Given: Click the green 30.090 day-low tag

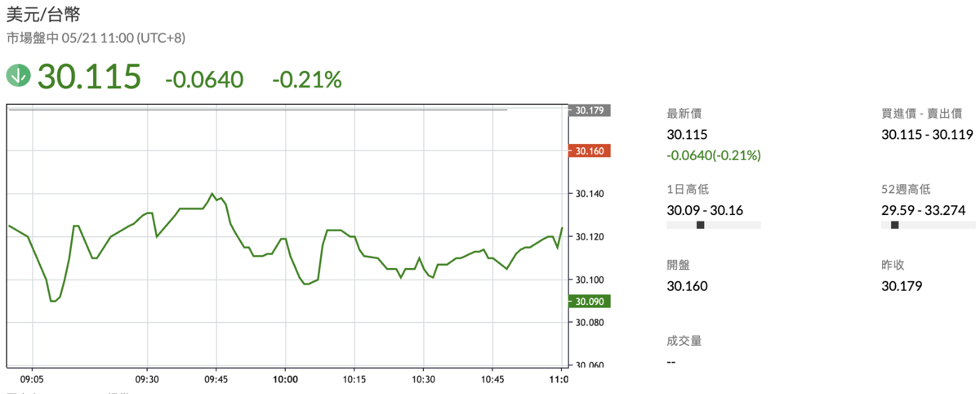Looking at the screenshot, I should point(589,301).
